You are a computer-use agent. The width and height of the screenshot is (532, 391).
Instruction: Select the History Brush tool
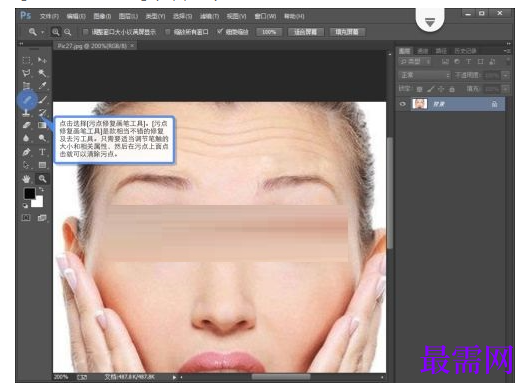42,112
